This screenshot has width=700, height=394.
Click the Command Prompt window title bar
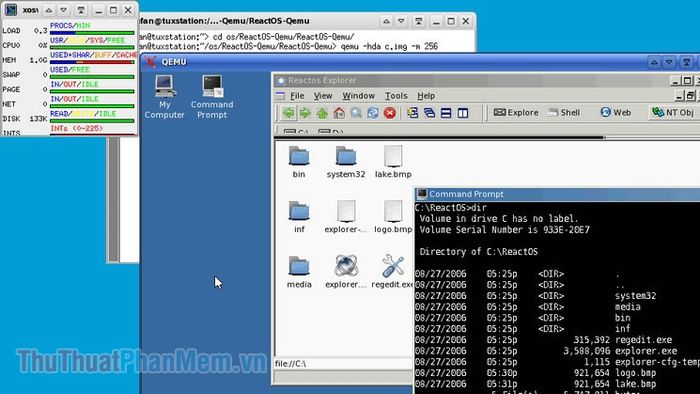[557, 194]
